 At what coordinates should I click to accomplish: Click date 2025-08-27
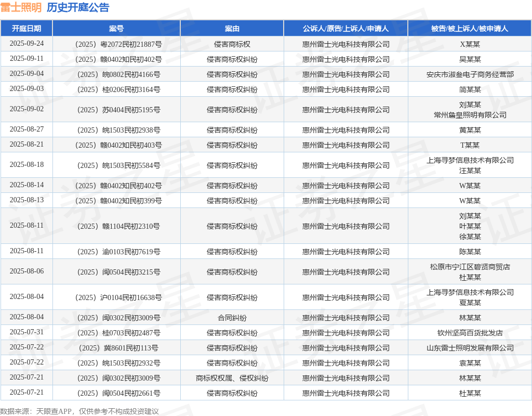[x=26, y=129]
